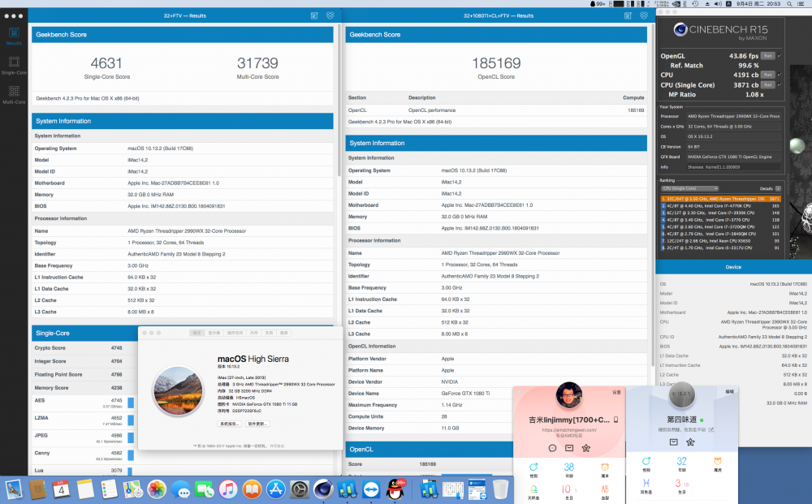Open 编辑 link on 第四味道 profile card
This screenshot has height=504, width=812.
[730, 391]
